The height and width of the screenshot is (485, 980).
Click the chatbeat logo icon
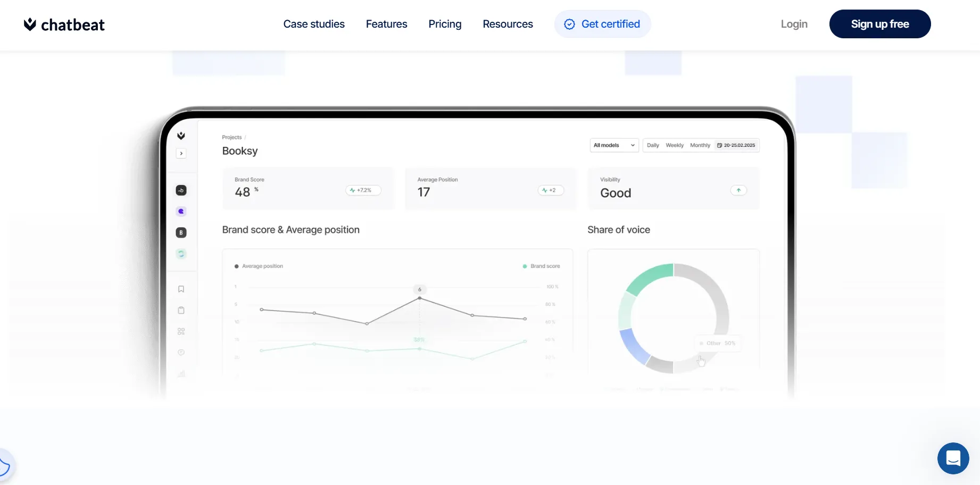30,24
